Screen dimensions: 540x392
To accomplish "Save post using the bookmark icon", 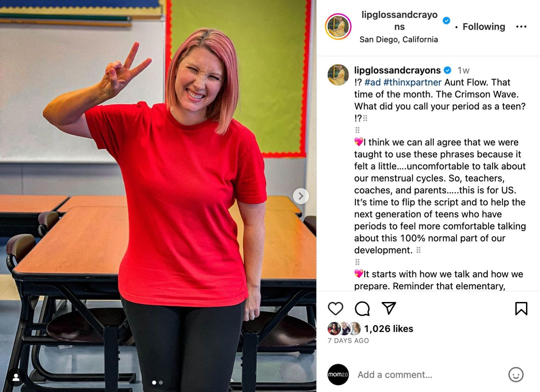I will tap(521, 309).
